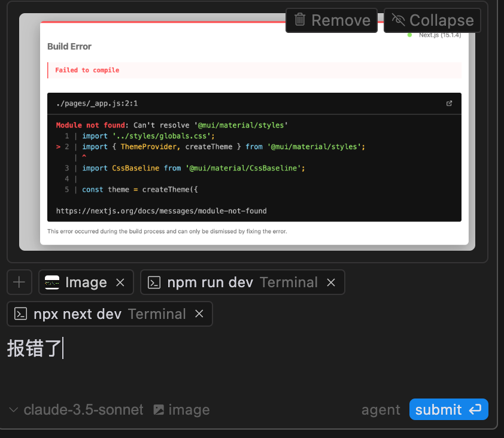This screenshot has width=504, height=438.
Task: Select the Image context chip
Action: pos(75,282)
